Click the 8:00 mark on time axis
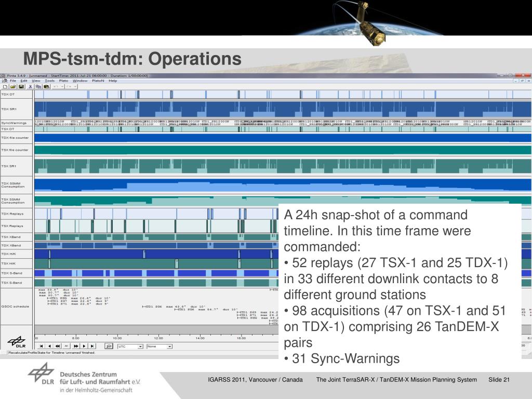Image resolution: width=532 pixels, height=399 pixels. [76, 338]
